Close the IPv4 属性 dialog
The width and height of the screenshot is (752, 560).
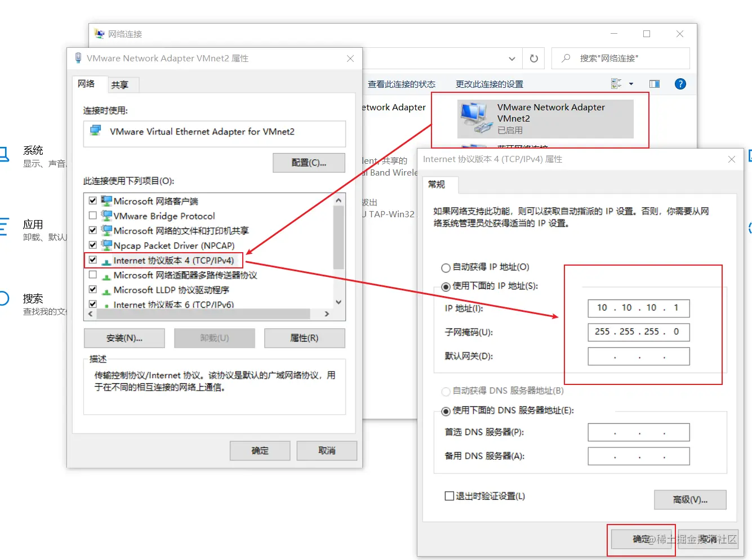point(732,159)
